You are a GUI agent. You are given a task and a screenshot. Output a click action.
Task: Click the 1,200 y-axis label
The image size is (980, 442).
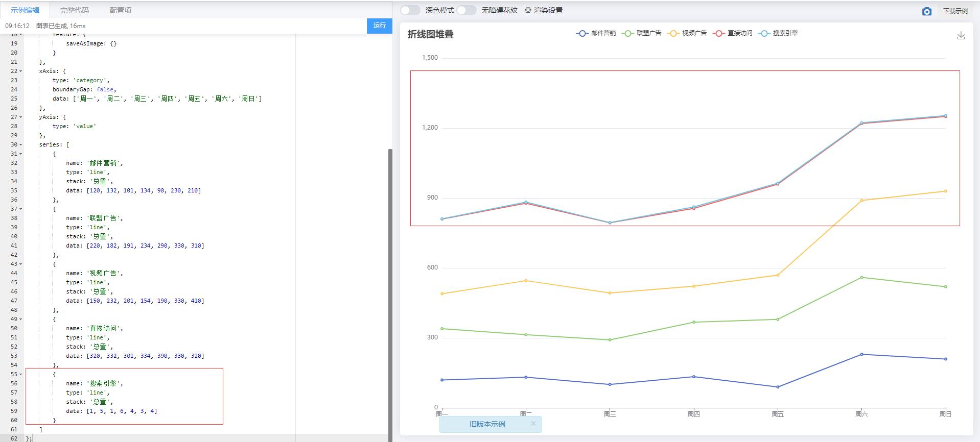click(430, 128)
